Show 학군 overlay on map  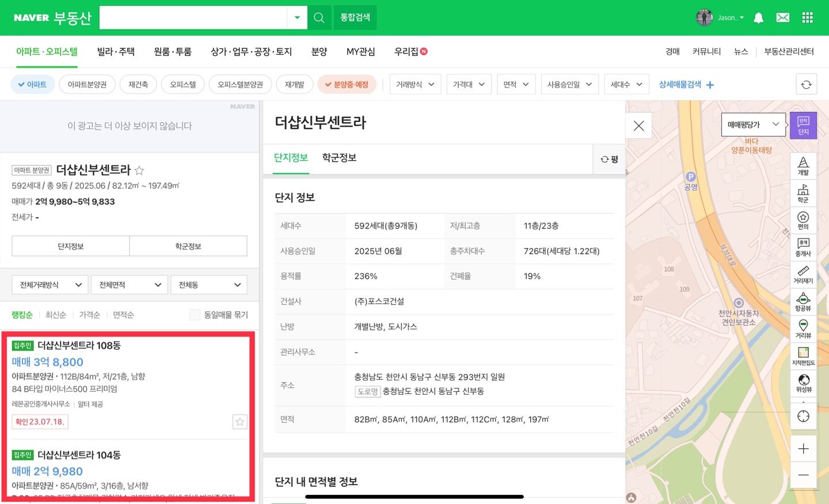[803, 193]
